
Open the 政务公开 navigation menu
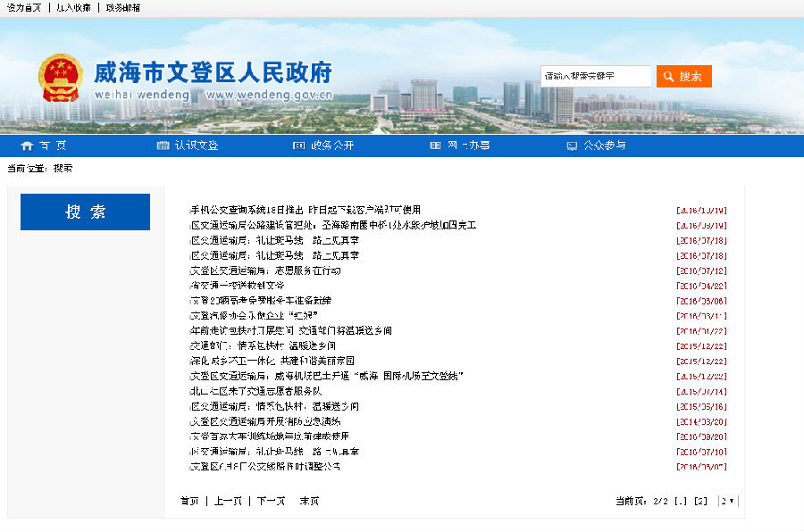(331, 145)
